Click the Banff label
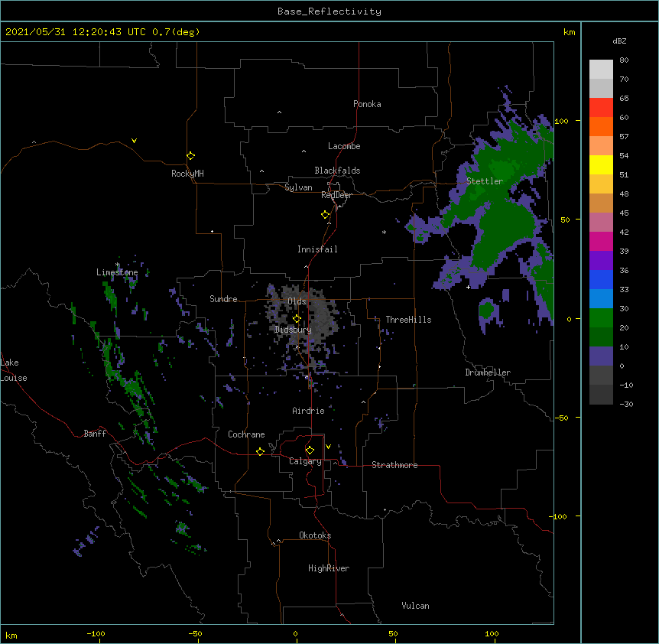Viewport: 659px width, 644px height. click(x=95, y=434)
